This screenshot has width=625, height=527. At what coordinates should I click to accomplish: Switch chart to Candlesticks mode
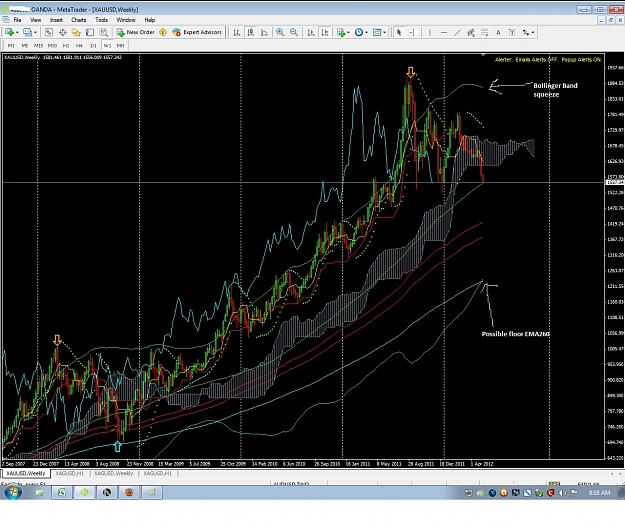(x=251, y=32)
